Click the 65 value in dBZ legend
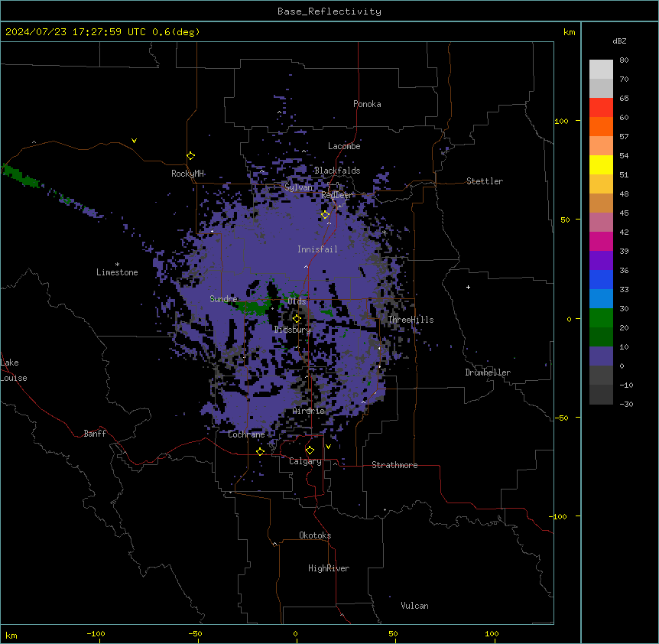This screenshot has width=659, height=644. point(624,99)
